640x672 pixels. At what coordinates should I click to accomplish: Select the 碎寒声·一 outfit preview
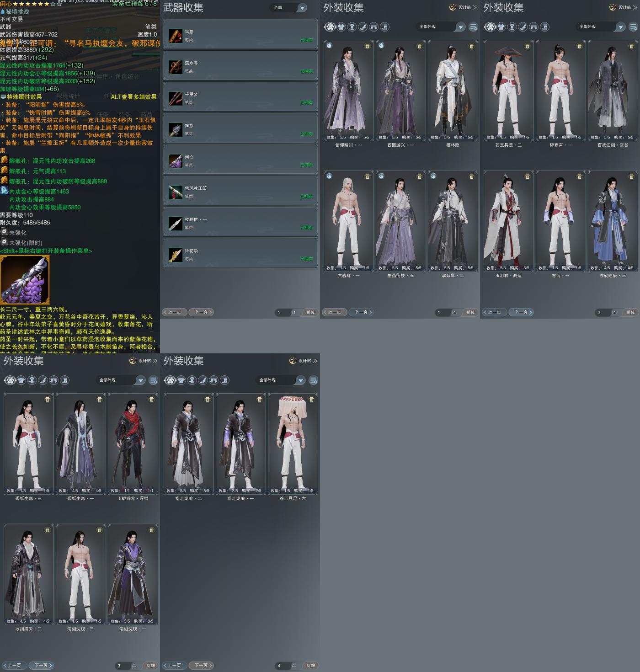(561, 91)
